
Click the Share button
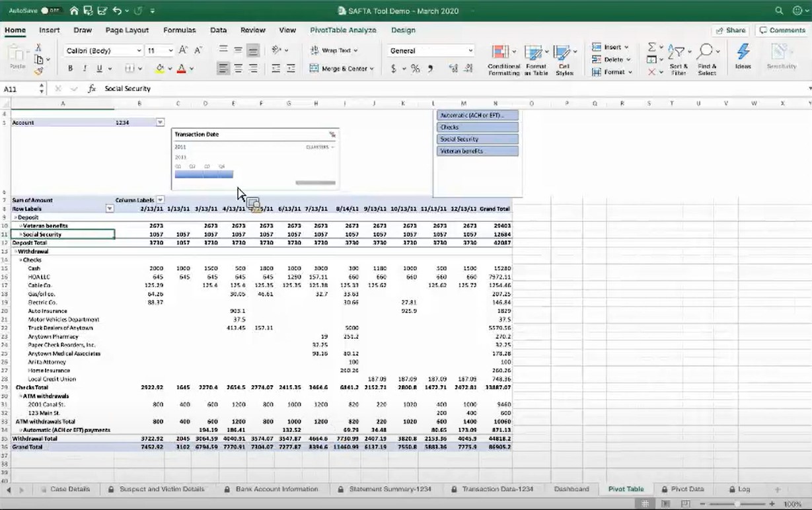[x=730, y=30]
